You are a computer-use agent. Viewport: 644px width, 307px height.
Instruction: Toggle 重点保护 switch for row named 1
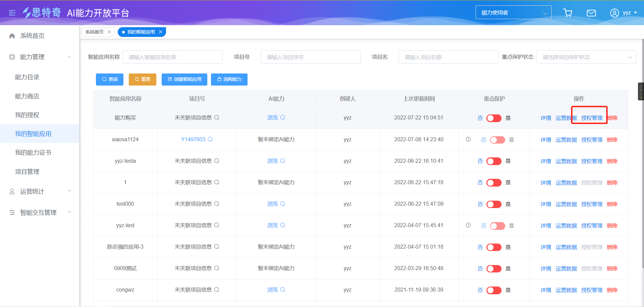494,183
